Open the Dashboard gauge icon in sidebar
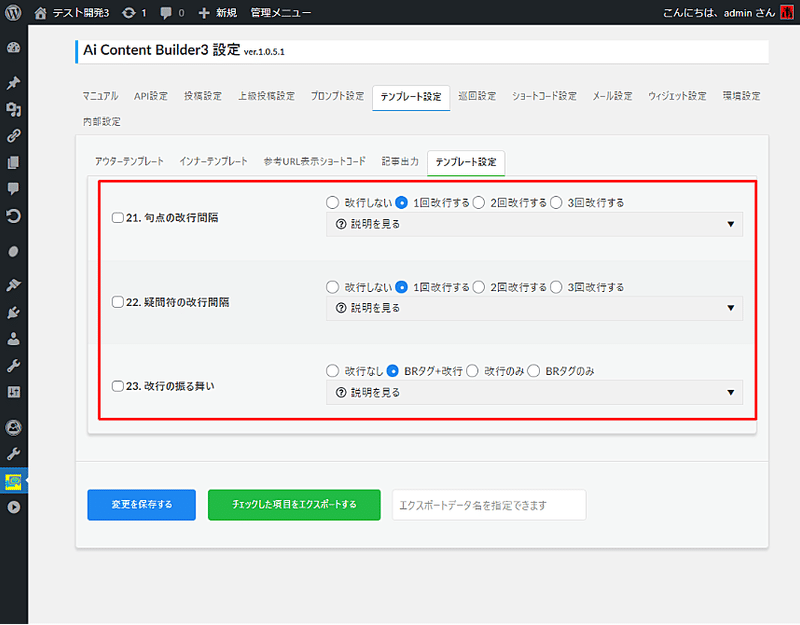The width and height of the screenshot is (800, 625). 14,47
